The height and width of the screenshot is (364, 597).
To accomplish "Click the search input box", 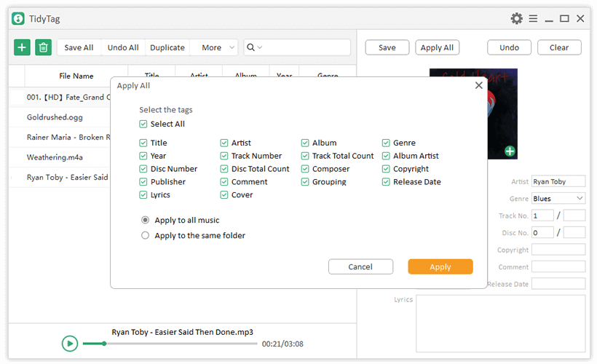I will pyautogui.click(x=297, y=47).
